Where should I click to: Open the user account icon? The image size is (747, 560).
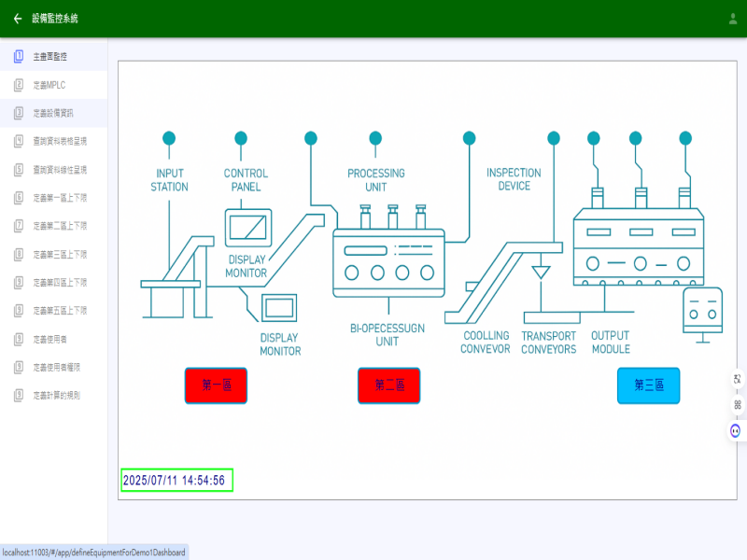click(733, 19)
